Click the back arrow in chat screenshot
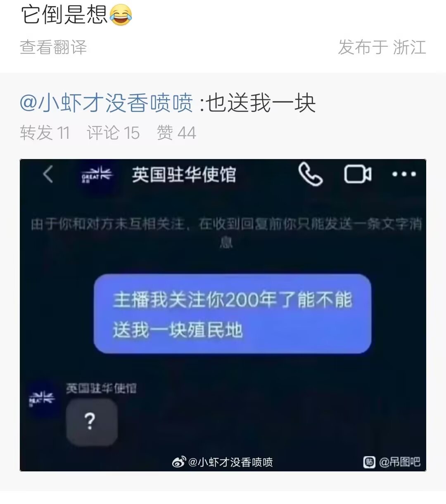This screenshot has height=504, width=446. pyautogui.click(x=48, y=174)
